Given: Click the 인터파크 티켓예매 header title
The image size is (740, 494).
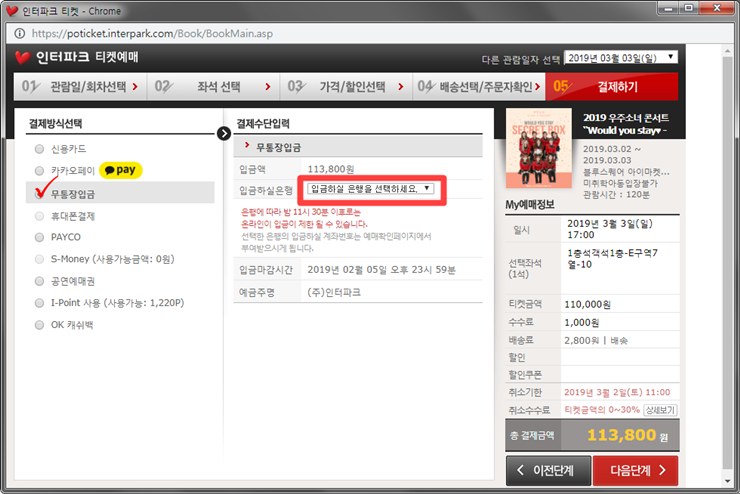Looking at the screenshot, I should 87,57.
